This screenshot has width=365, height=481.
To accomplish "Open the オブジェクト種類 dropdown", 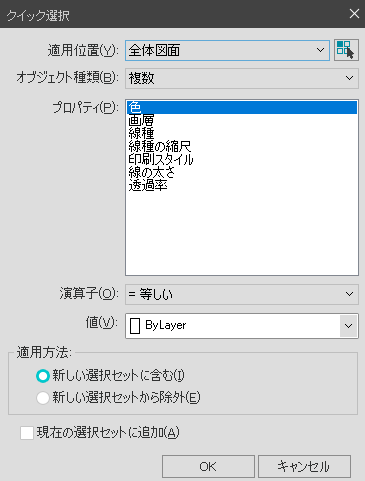I will pos(242,78).
